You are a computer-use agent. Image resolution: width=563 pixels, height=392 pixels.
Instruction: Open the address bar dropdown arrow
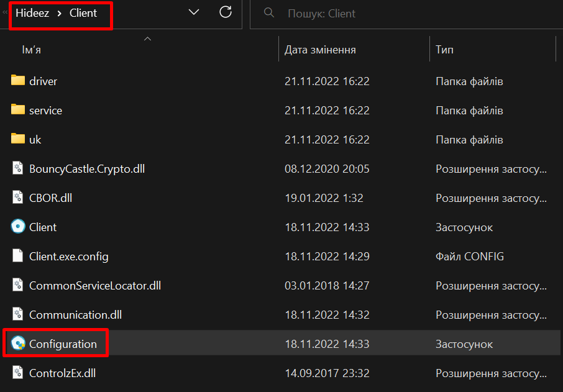coord(193,12)
